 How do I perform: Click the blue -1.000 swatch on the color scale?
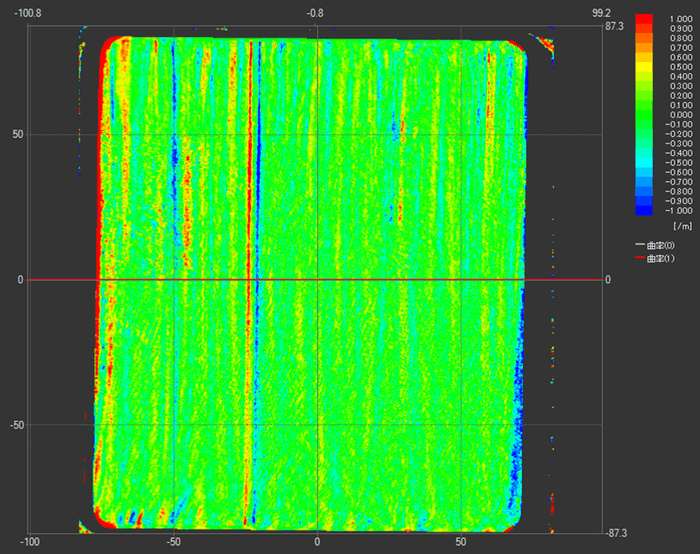pos(645,210)
